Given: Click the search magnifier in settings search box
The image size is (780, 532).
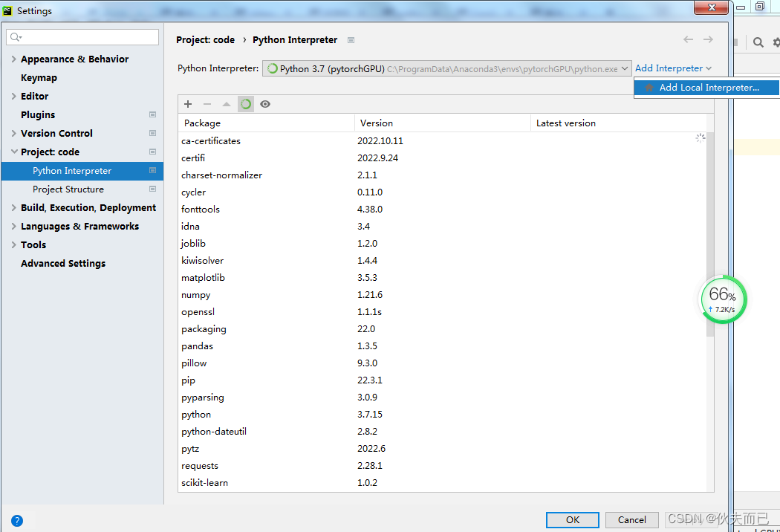Looking at the screenshot, I should click(16, 37).
